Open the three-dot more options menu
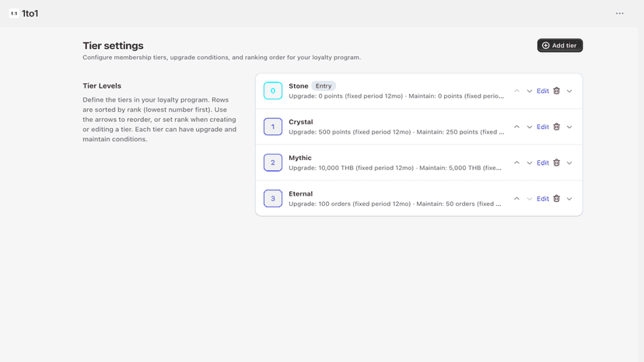The height and width of the screenshot is (362, 644). coord(619,13)
